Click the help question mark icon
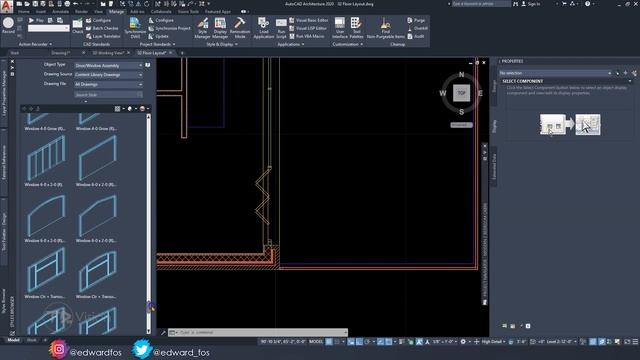The image size is (640, 360). tap(587, 4)
